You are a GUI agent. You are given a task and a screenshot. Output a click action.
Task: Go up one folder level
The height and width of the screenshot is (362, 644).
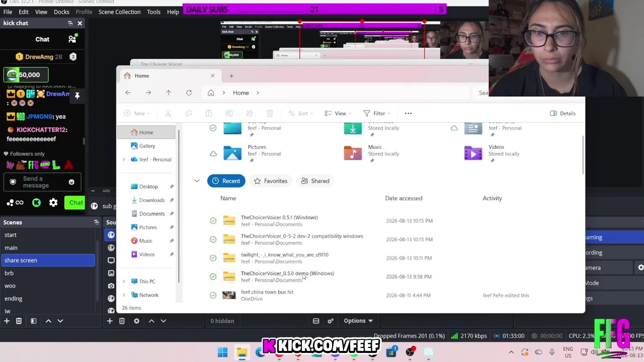tap(169, 93)
